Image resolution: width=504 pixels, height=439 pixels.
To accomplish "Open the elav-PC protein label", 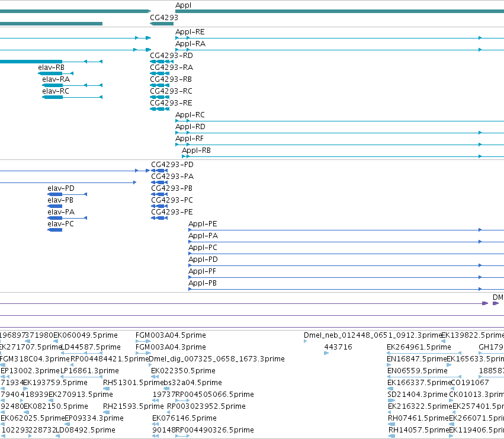I will (x=61, y=225).
